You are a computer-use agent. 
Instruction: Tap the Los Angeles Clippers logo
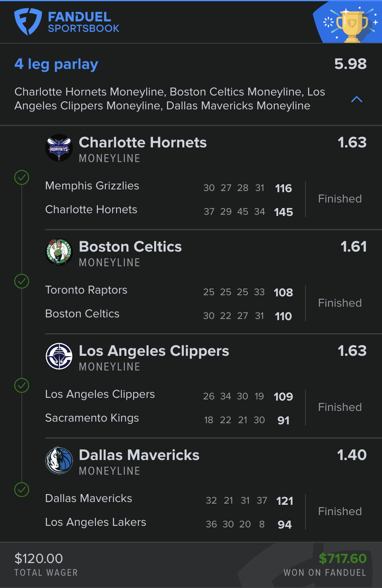pos(59,356)
